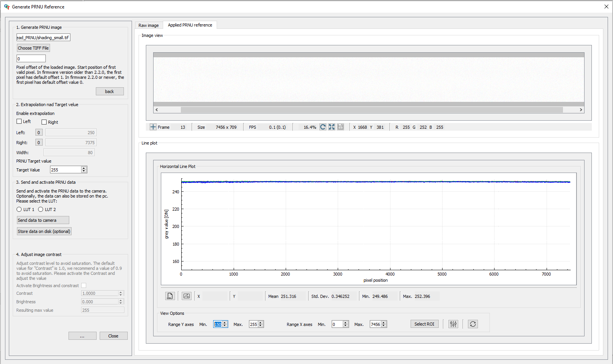Click the Min. value 249.486
The height and width of the screenshot is (364, 613).
point(380,296)
